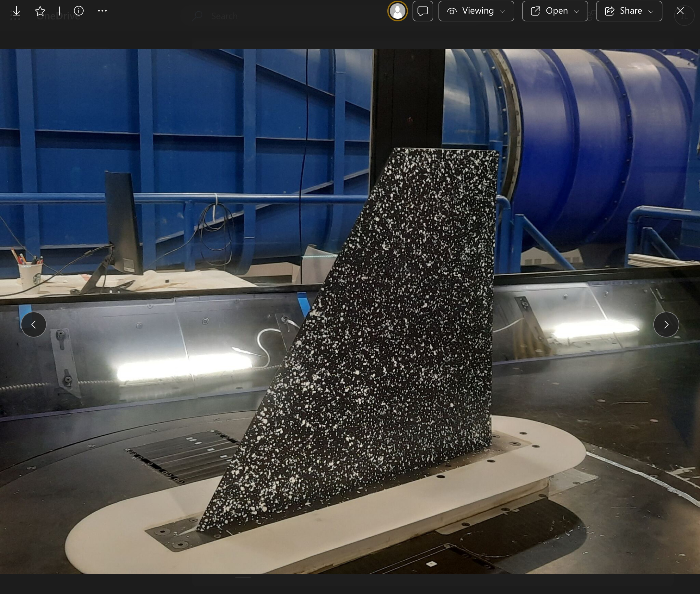Advance to the next photo
The width and height of the screenshot is (700, 594).
coord(666,324)
